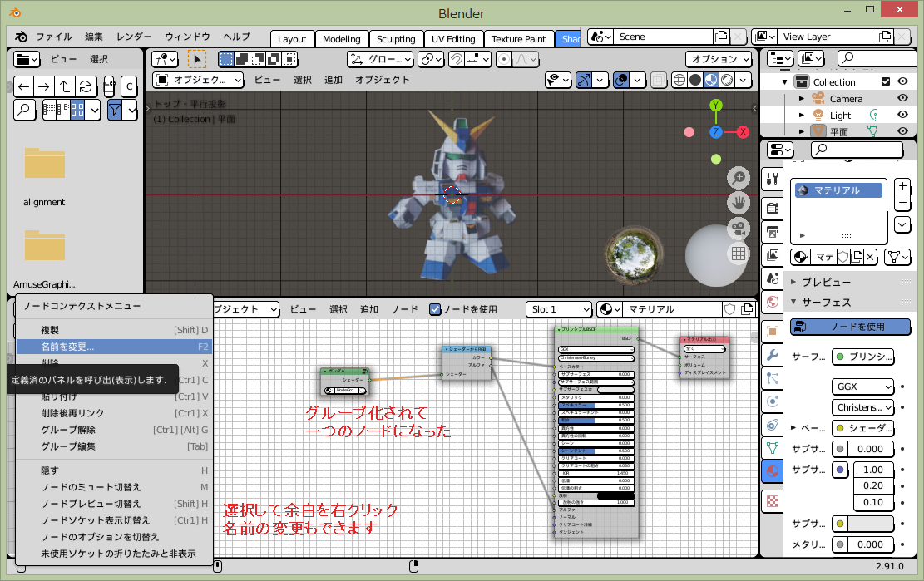924x581 pixels.
Task: Toggle the Collection exclude checkbox in outliner
Action: [886, 81]
